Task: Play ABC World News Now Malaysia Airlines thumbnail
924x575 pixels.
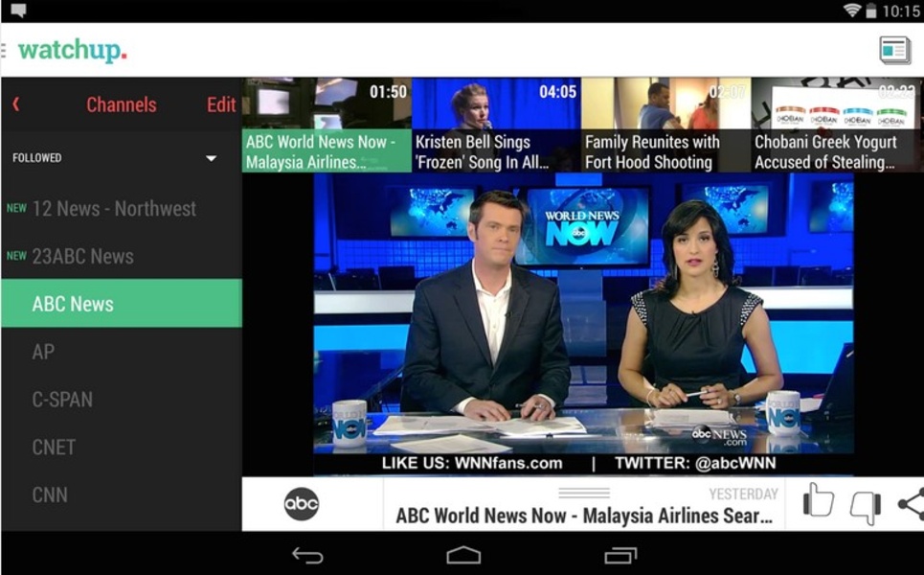Action: tap(327, 125)
